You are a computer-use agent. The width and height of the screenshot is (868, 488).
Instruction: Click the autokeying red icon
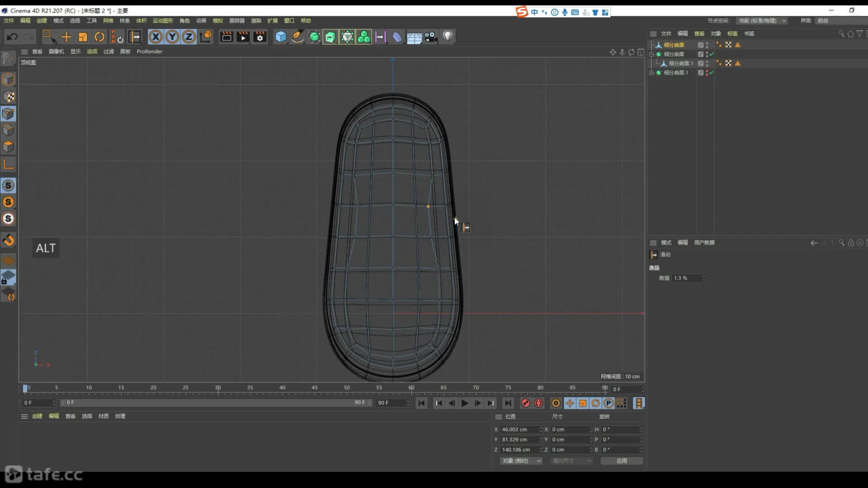[538, 403]
